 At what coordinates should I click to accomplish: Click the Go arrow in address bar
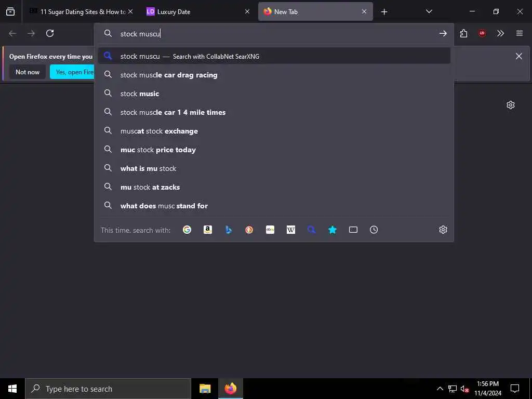click(x=443, y=33)
